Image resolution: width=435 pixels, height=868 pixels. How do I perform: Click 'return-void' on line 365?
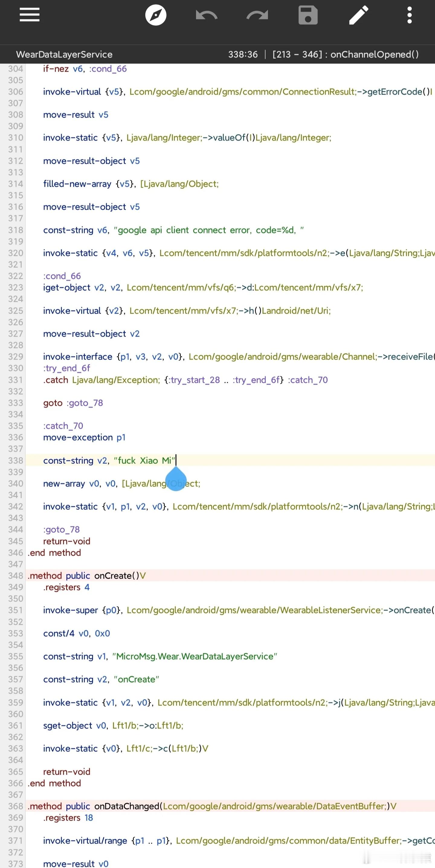(x=67, y=771)
